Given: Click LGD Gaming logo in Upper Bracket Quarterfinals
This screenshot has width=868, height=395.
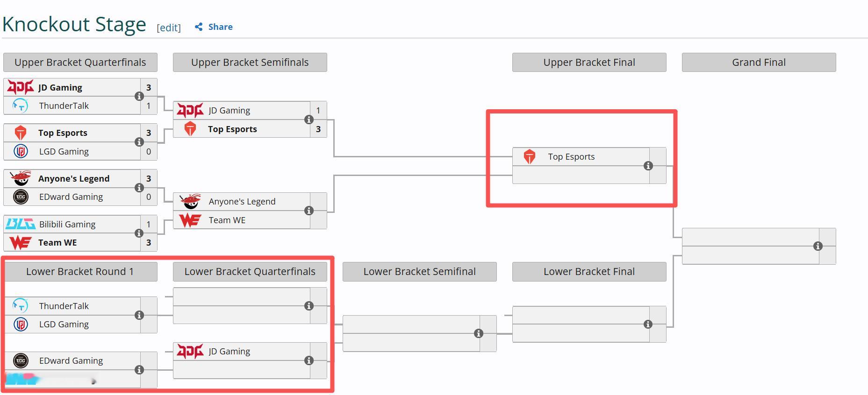Looking at the screenshot, I should click(x=21, y=151).
